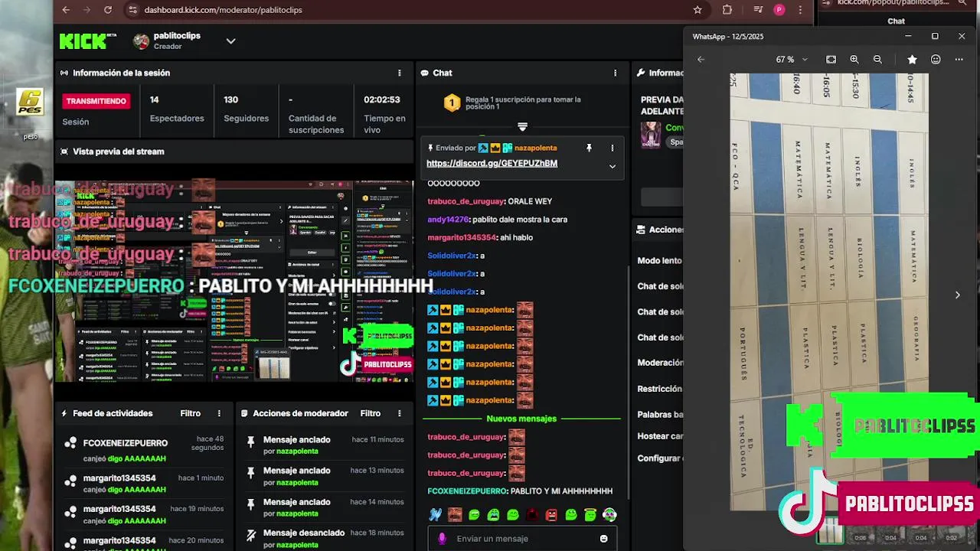
Task: Open the Moderación action entry
Action: pos(660,363)
